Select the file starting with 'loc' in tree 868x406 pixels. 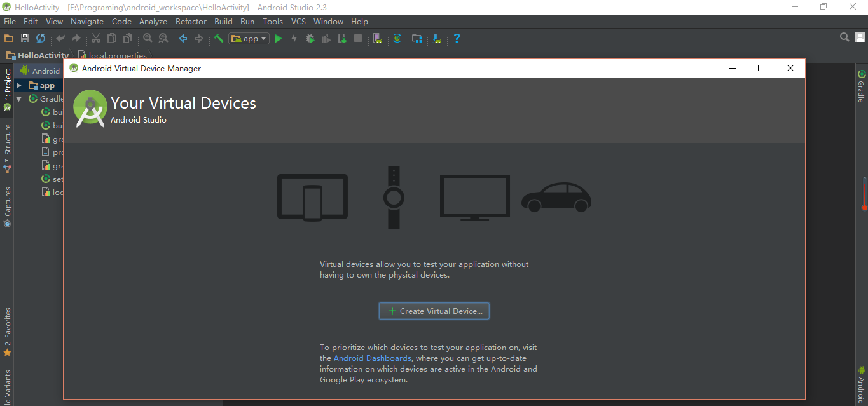[x=52, y=192]
